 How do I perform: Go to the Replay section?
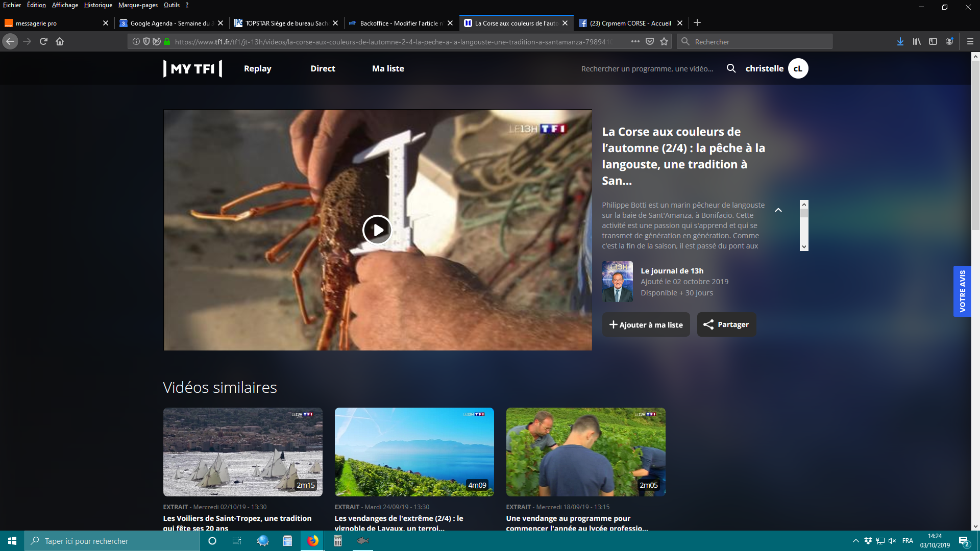click(257, 68)
